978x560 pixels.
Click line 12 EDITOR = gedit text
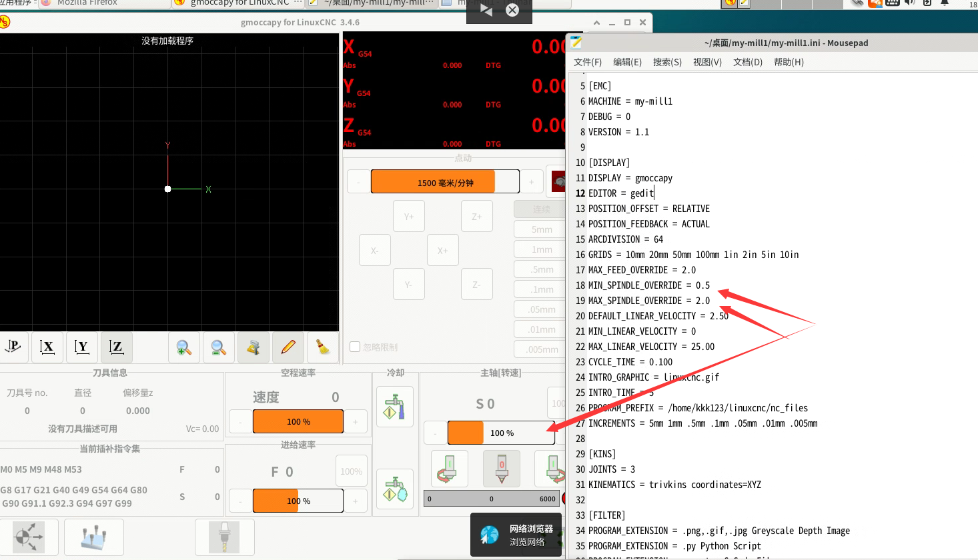click(620, 193)
